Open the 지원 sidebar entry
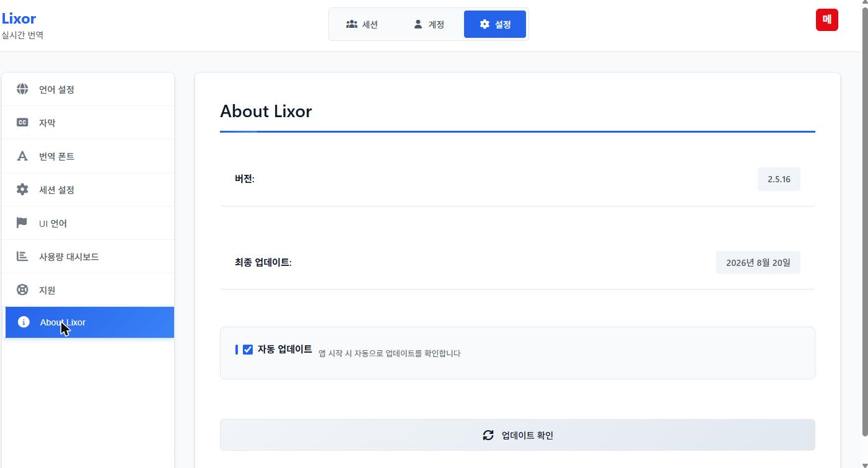This screenshot has width=868, height=468. click(88, 290)
